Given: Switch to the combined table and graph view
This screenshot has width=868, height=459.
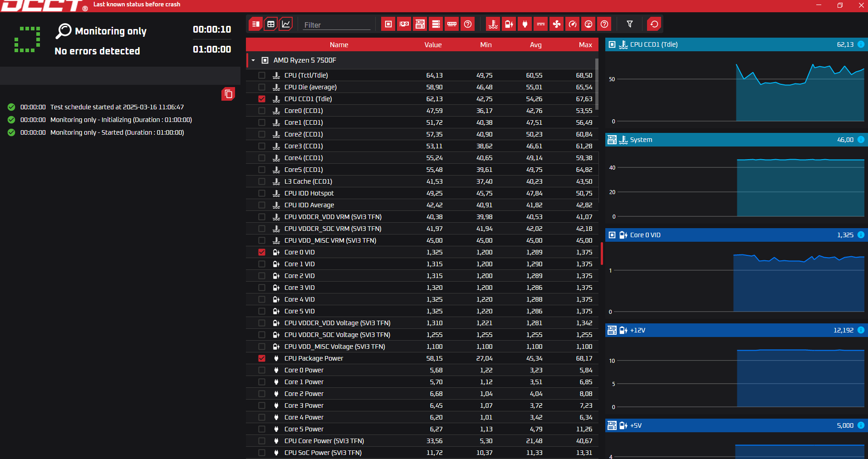Looking at the screenshot, I should (x=256, y=24).
